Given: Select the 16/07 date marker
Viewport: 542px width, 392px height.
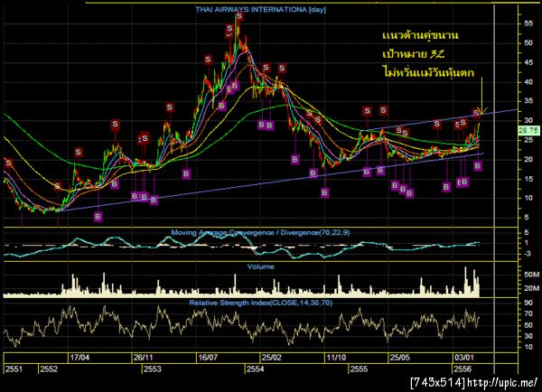Looking at the screenshot, I should [208, 358].
